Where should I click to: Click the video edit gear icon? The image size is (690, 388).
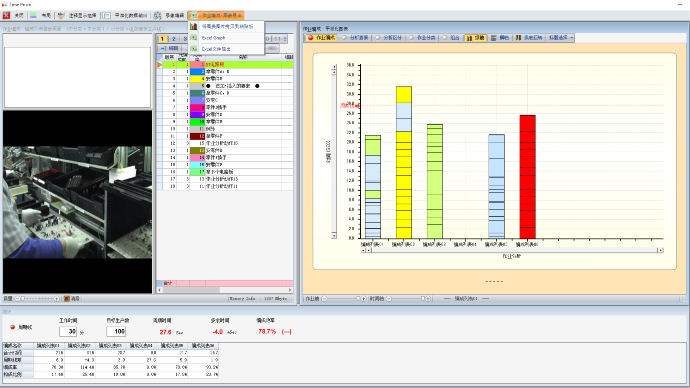[157, 15]
